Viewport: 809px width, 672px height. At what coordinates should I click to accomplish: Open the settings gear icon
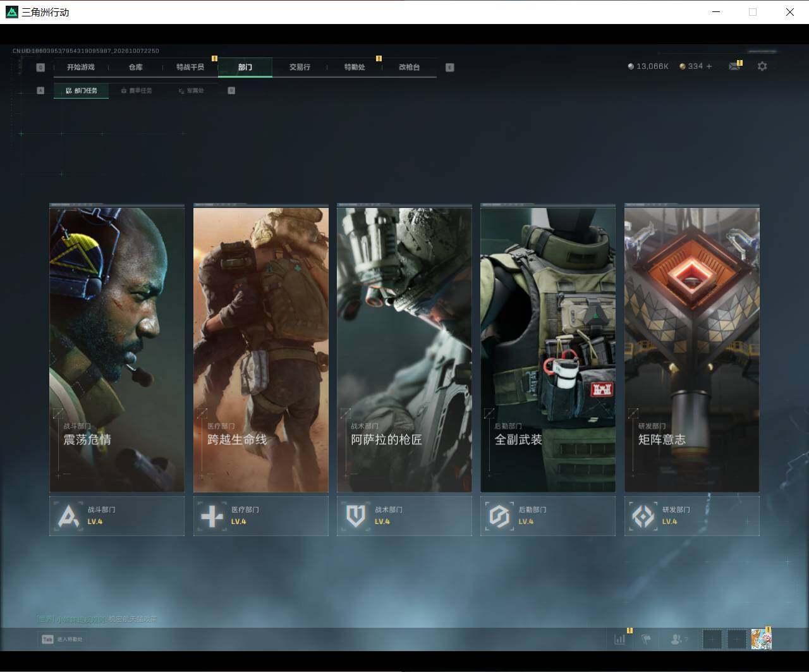(762, 66)
